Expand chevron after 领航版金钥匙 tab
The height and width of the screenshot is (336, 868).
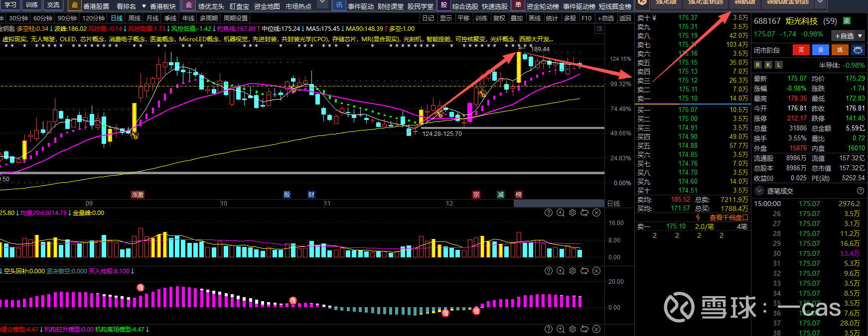coord(820,3)
